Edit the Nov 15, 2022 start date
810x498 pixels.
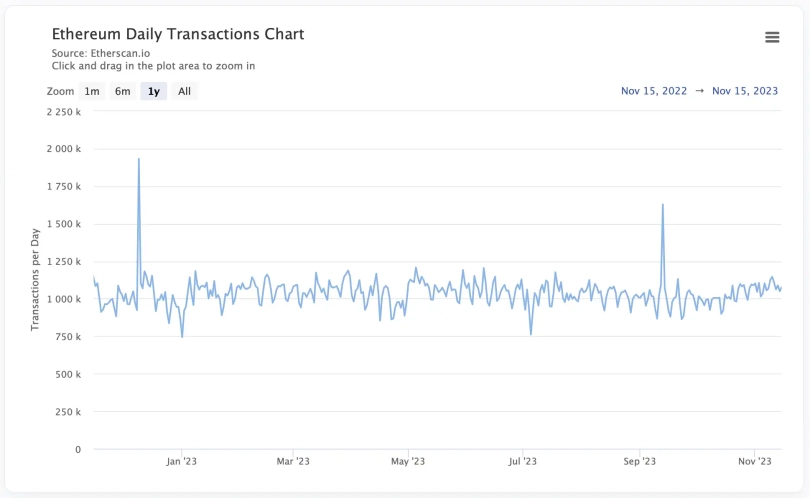[654, 91]
